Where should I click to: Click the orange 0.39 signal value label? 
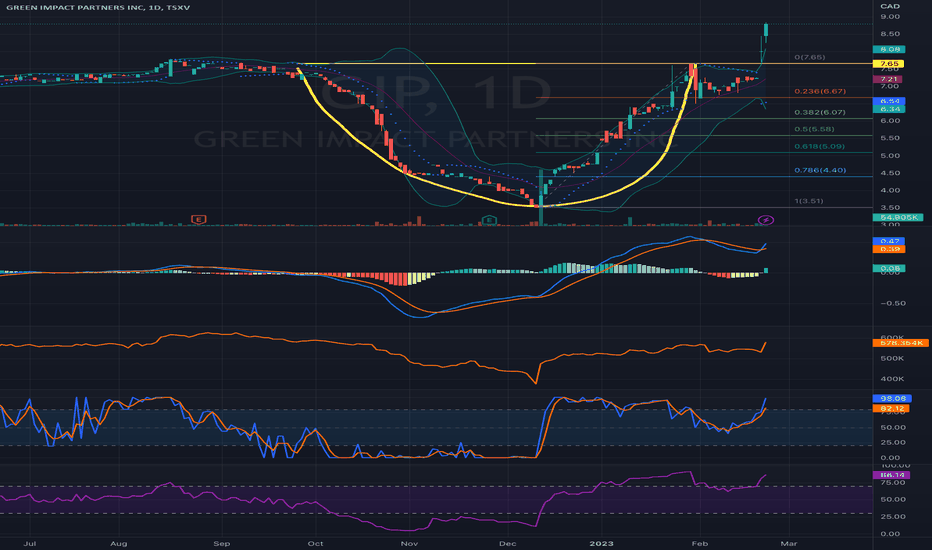tap(889, 249)
